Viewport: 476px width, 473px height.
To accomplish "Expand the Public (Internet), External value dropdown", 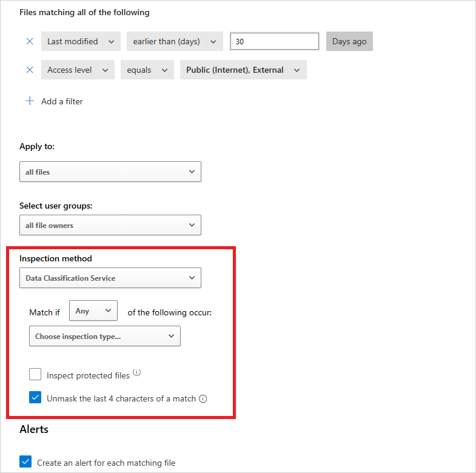I will (x=243, y=70).
